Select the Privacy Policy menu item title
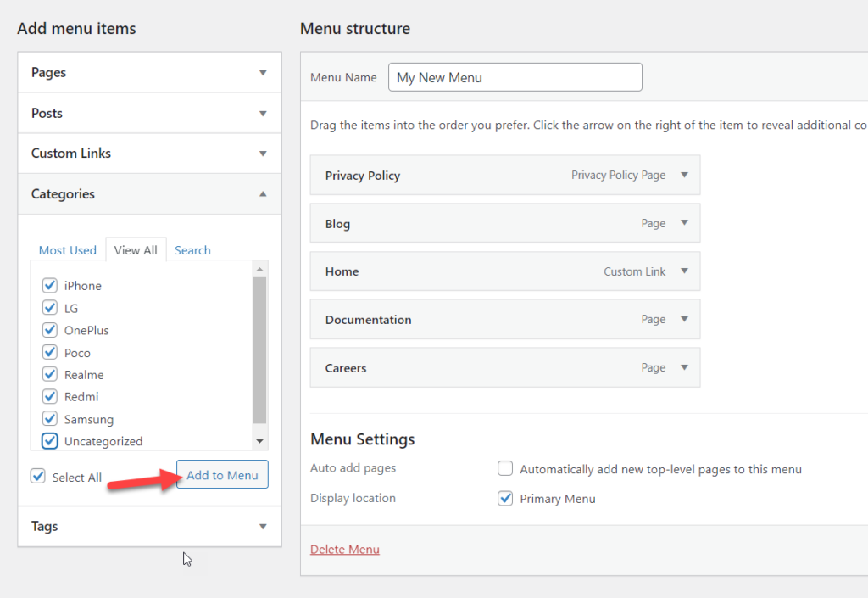868x598 pixels. coord(363,176)
